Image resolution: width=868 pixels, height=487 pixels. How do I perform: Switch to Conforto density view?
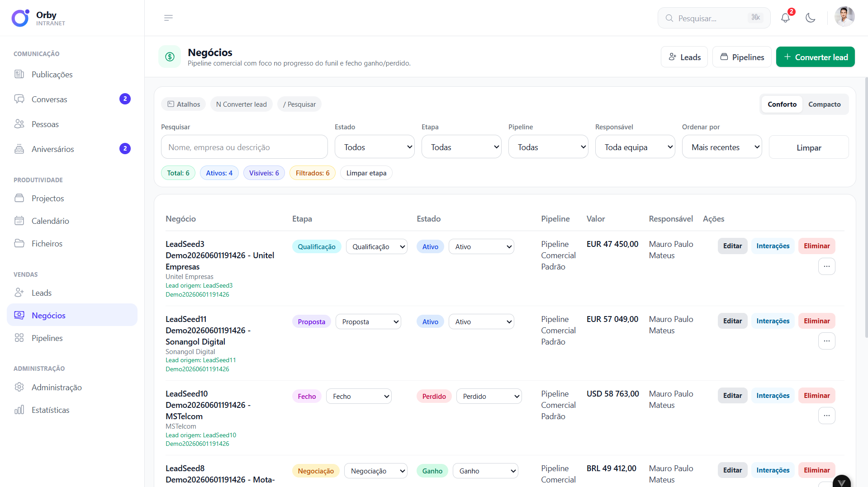click(782, 104)
